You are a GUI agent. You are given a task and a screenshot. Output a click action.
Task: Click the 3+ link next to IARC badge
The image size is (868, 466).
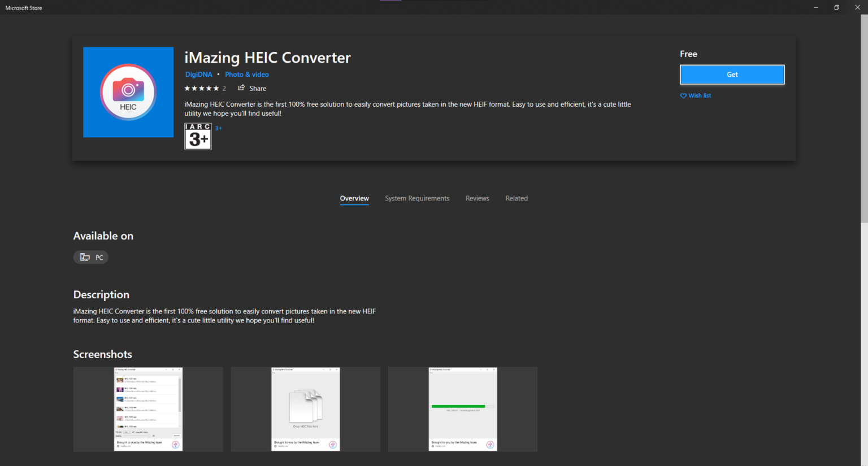[x=218, y=128]
